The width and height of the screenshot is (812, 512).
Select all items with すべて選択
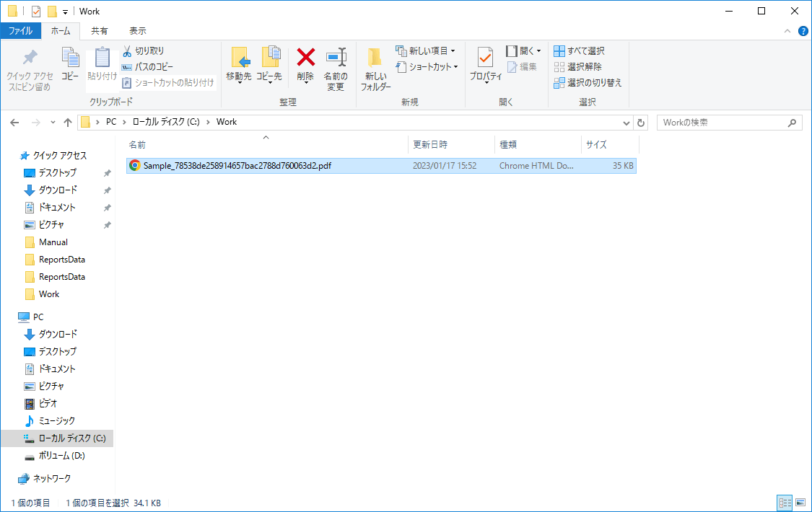579,50
